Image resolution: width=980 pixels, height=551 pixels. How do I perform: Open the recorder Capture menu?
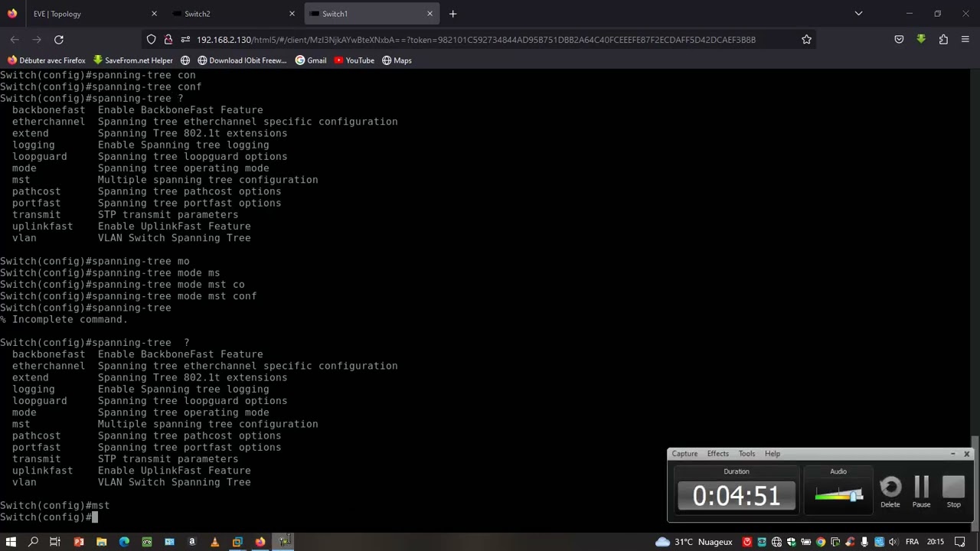point(684,454)
